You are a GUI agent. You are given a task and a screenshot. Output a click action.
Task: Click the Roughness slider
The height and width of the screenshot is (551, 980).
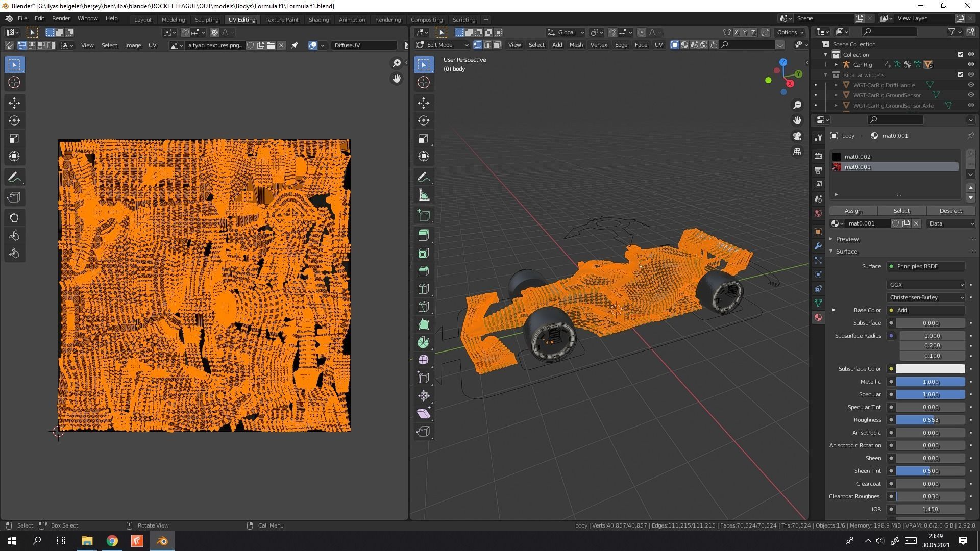point(930,420)
